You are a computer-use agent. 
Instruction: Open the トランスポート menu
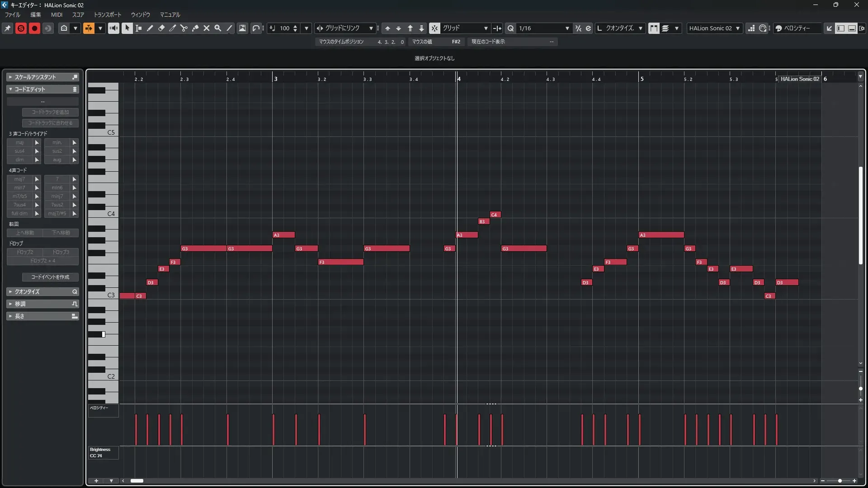[x=107, y=14]
